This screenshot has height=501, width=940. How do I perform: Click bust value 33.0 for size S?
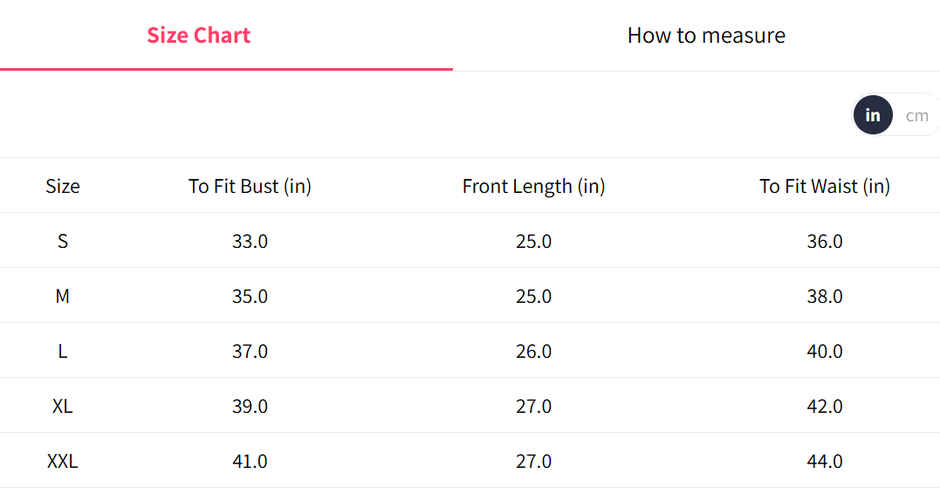(250, 241)
